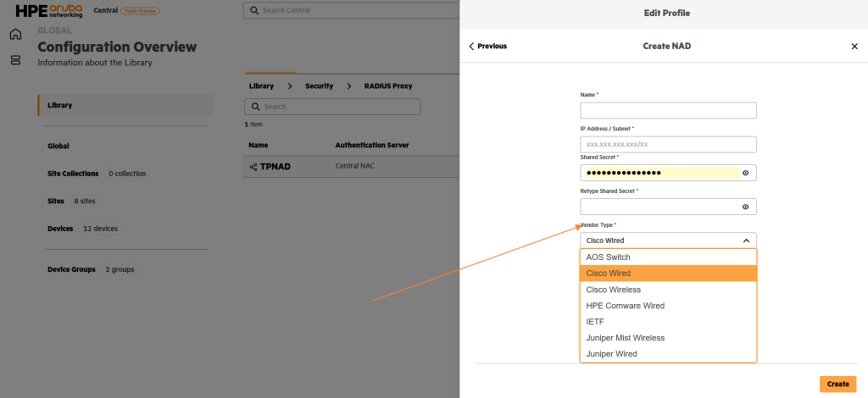
Task: Close the Create NAD panel with X
Action: (x=854, y=47)
